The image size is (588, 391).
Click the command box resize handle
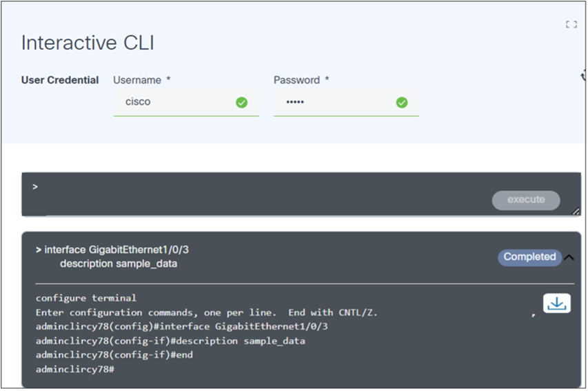pos(576,211)
